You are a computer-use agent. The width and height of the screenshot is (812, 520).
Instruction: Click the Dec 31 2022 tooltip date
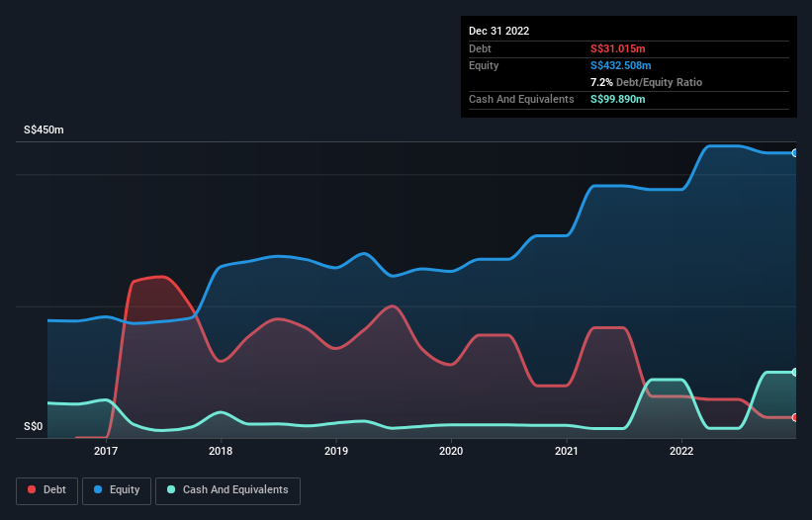(498, 31)
